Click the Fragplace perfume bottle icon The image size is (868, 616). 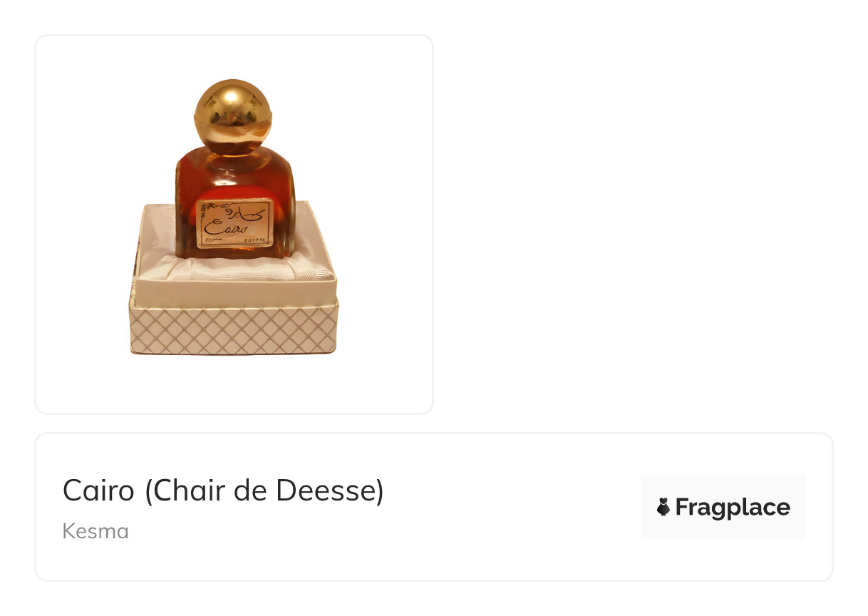(663, 507)
